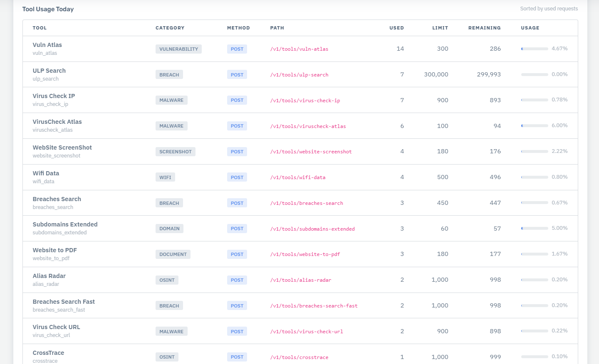Select the ULP Search tool name

pos(49,71)
